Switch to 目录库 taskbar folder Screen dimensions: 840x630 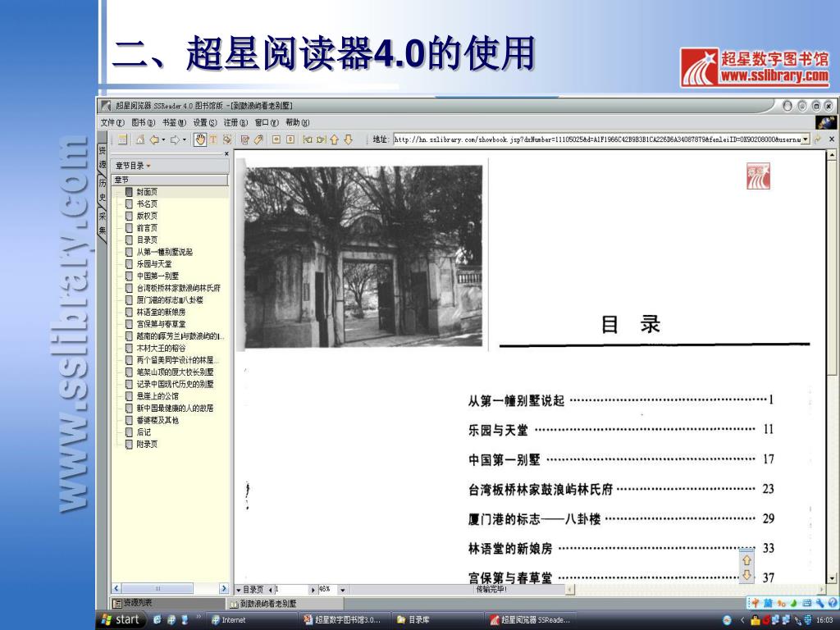coord(436,620)
